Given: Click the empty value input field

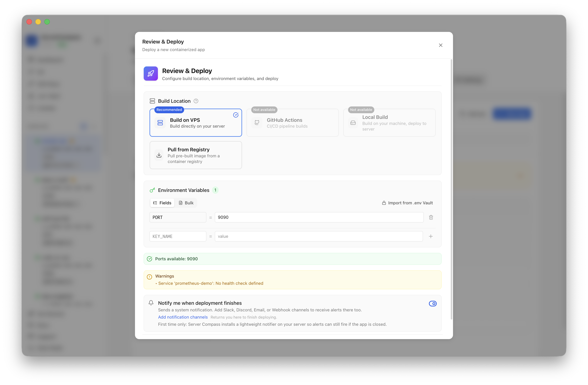Looking at the screenshot, I should pos(319,236).
